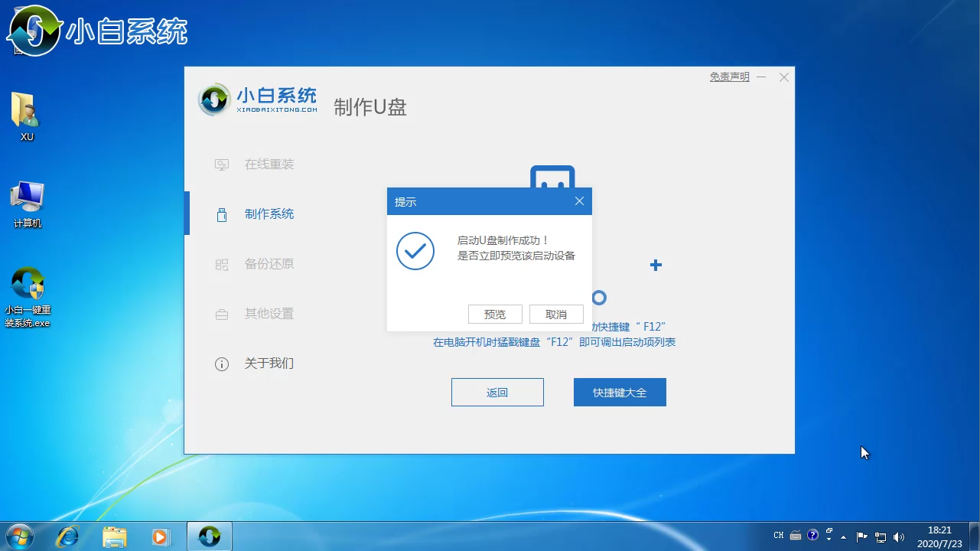Viewport: 980px width, 551px height.
Task: Click the 在线重装 monitor icon
Action: (222, 165)
